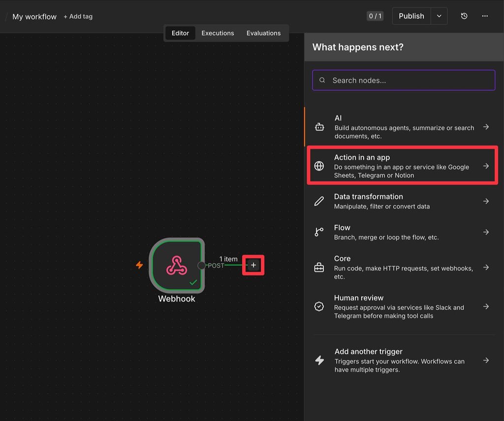
Task: Select the Flow title text
Action: point(342,228)
